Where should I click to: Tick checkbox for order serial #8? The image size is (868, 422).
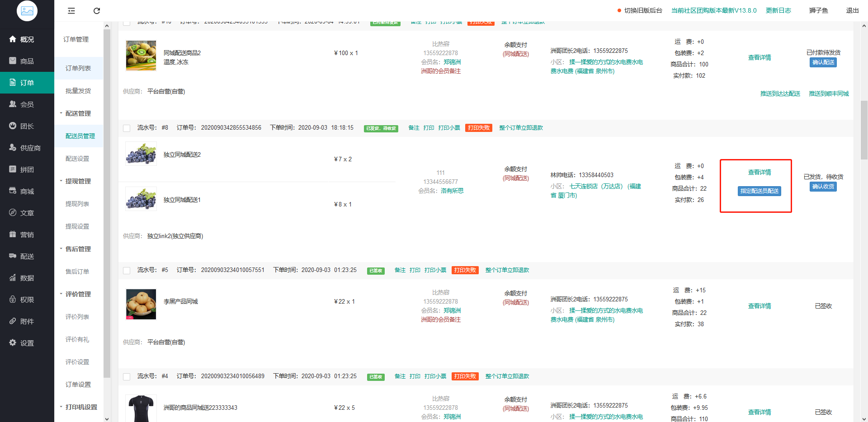tap(127, 128)
